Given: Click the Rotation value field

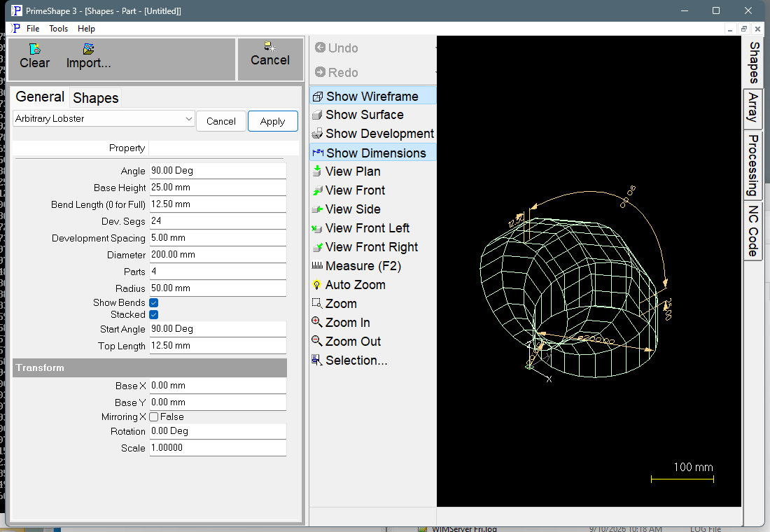Looking at the screenshot, I should (x=218, y=431).
